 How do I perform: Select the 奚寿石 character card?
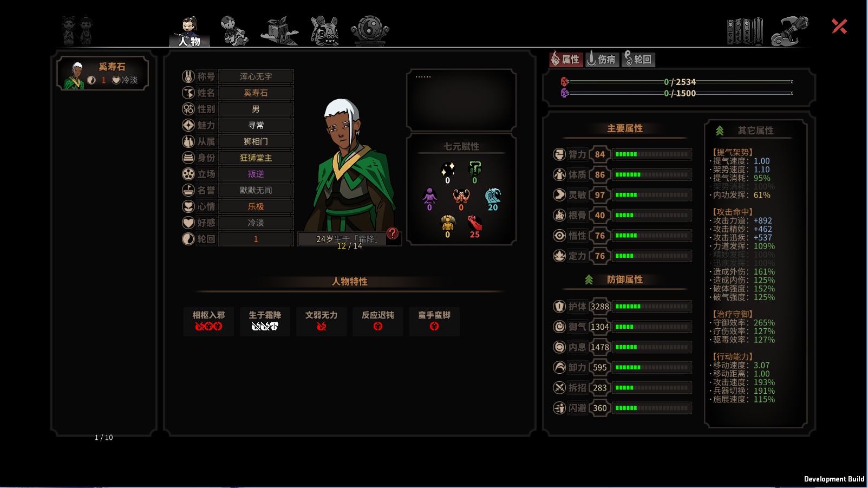pos(103,73)
